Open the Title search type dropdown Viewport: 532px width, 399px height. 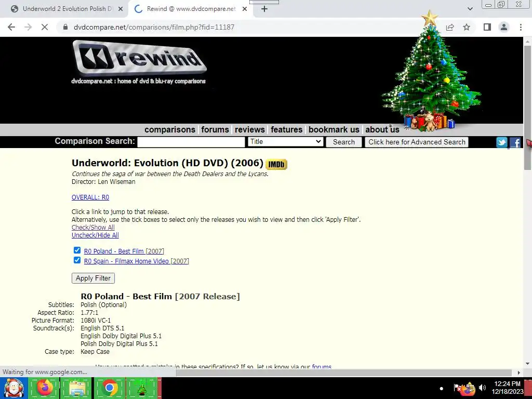(x=285, y=142)
